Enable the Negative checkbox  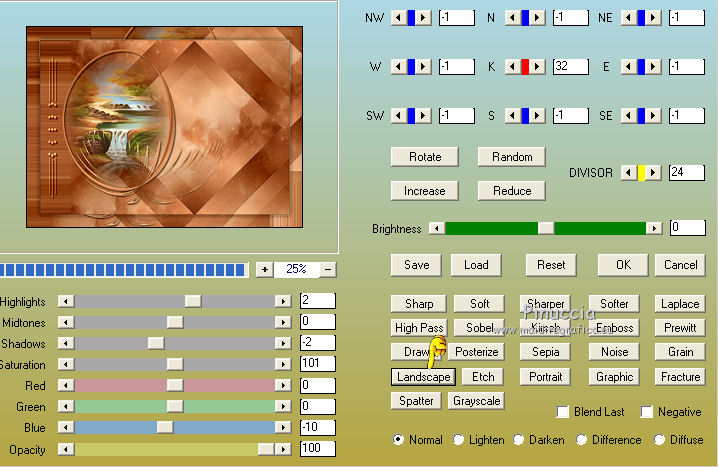(647, 412)
